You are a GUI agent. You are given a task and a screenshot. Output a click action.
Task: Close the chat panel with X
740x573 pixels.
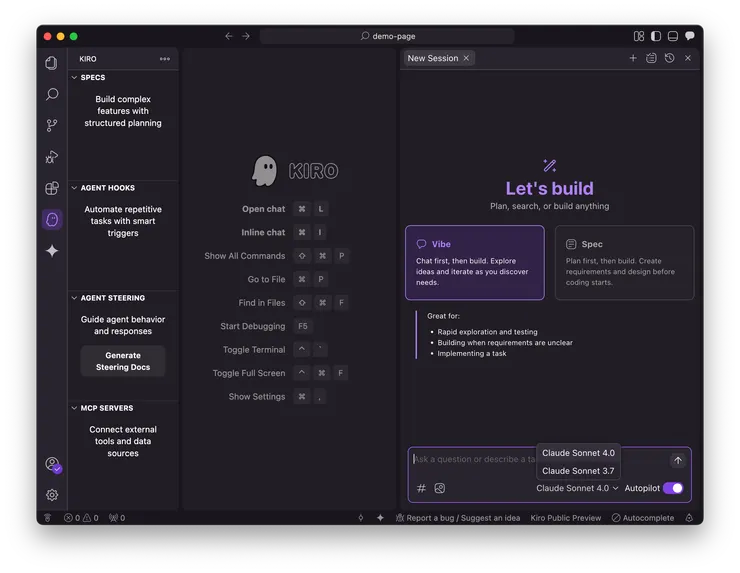688,58
